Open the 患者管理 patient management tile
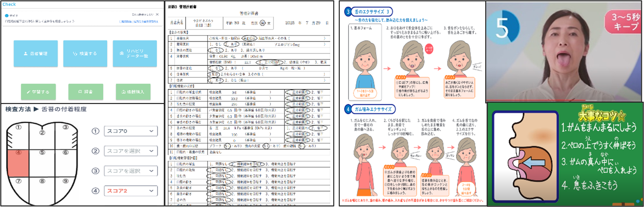This screenshot has width=644, height=207. click(x=36, y=53)
